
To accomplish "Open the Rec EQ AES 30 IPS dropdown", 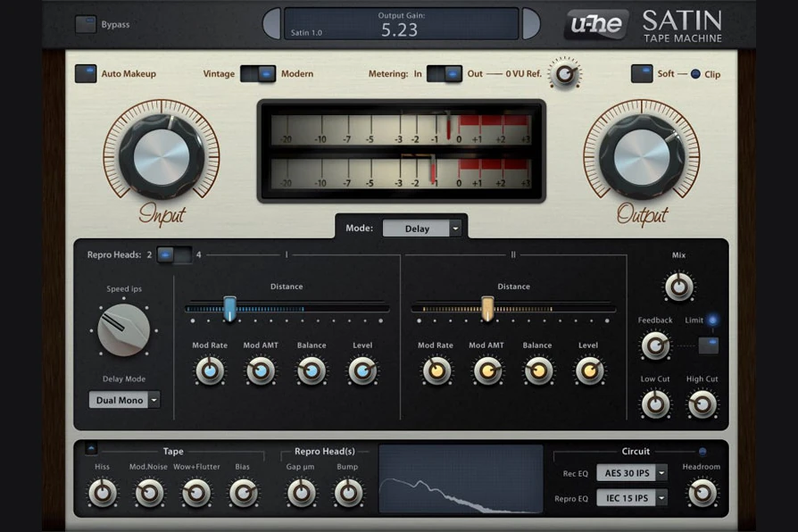I will (632, 473).
